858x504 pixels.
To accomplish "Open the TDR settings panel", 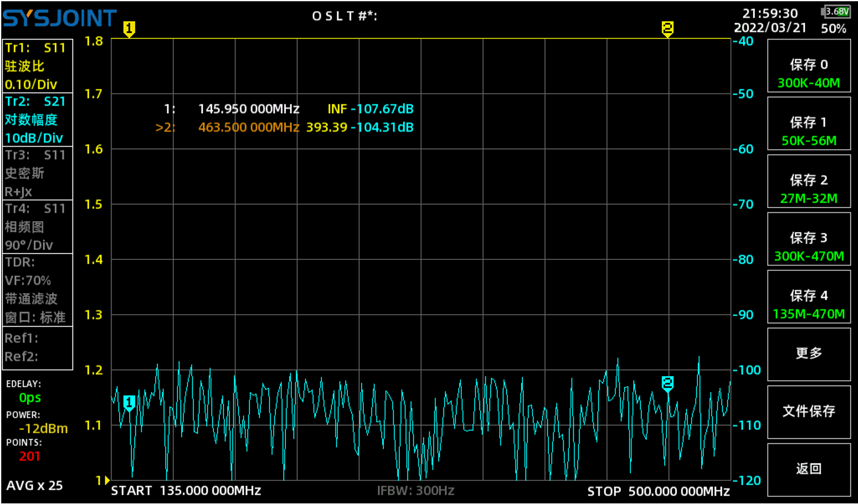I will coord(37,289).
